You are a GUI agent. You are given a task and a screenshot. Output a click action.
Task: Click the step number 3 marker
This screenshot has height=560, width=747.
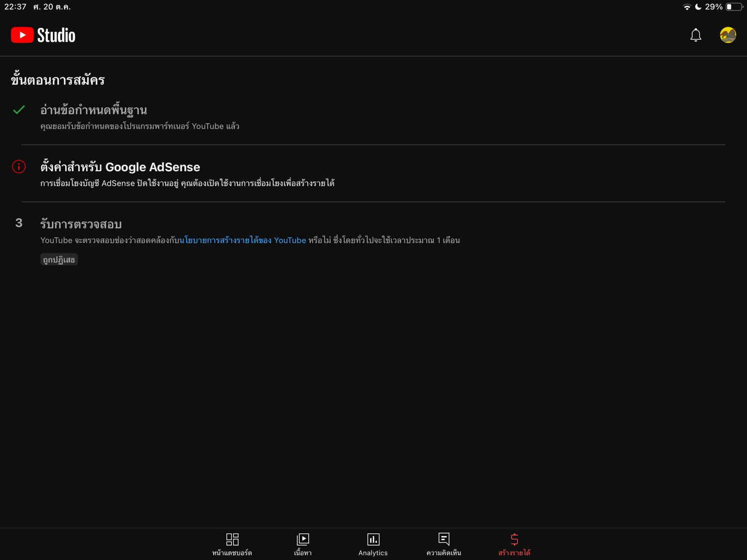coord(19,223)
